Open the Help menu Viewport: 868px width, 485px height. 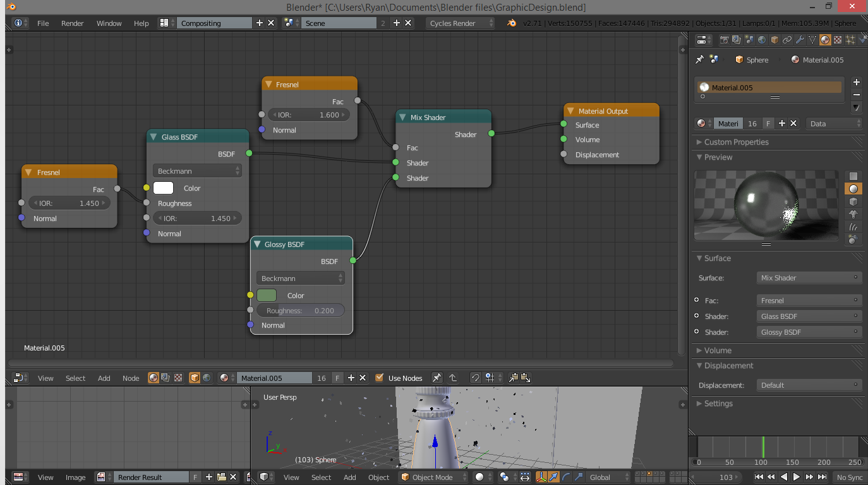(x=141, y=23)
